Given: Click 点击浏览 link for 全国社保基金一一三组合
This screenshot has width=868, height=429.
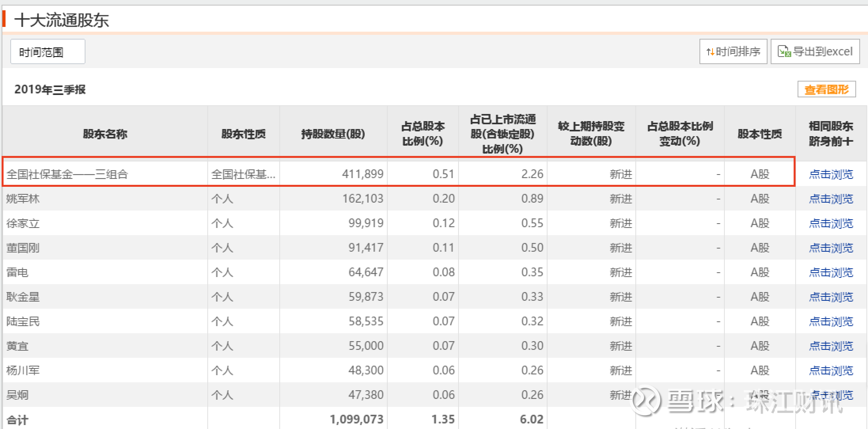Looking at the screenshot, I should click(831, 174).
